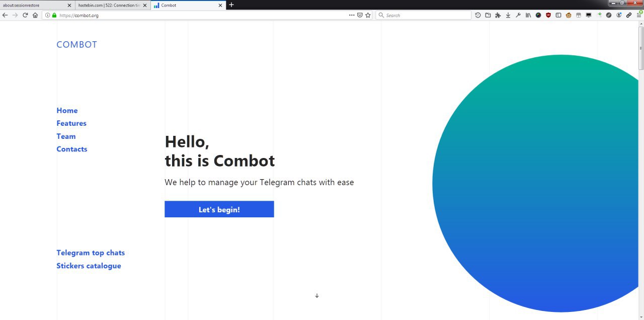Open the history clock icon
The width and height of the screenshot is (644, 320).
pos(478,15)
